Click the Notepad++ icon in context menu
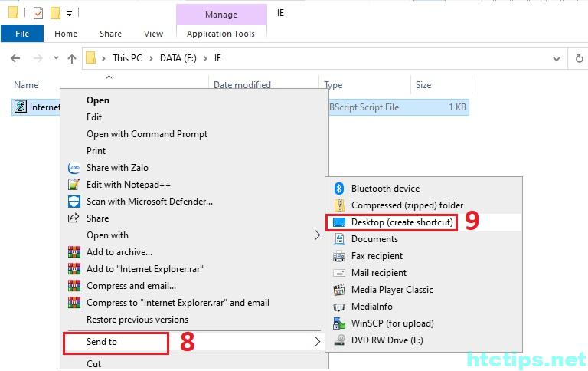This screenshot has height=371, width=588. click(x=74, y=185)
